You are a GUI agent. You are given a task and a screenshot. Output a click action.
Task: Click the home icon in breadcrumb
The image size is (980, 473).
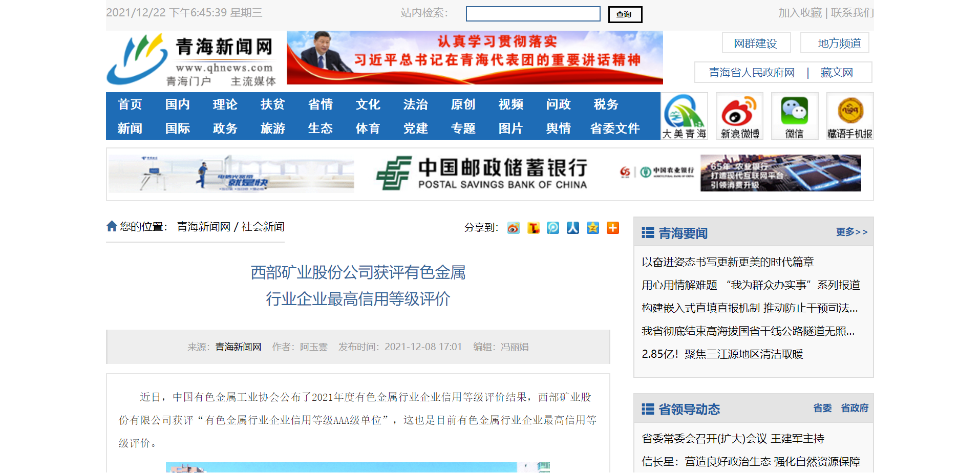point(112,226)
